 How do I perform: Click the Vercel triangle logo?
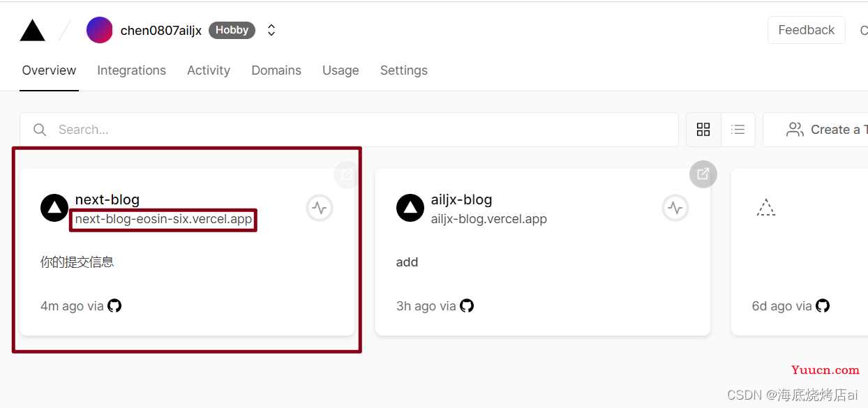pos(33,30)
